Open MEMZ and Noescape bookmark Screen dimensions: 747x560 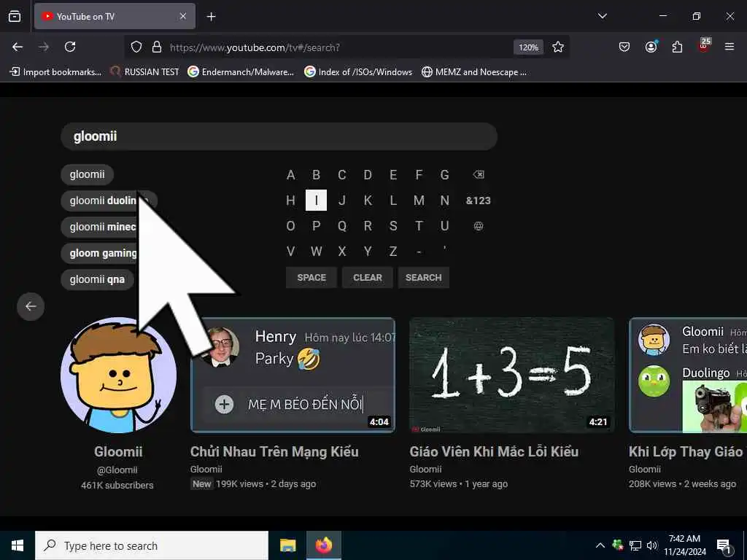pos(474,72)
